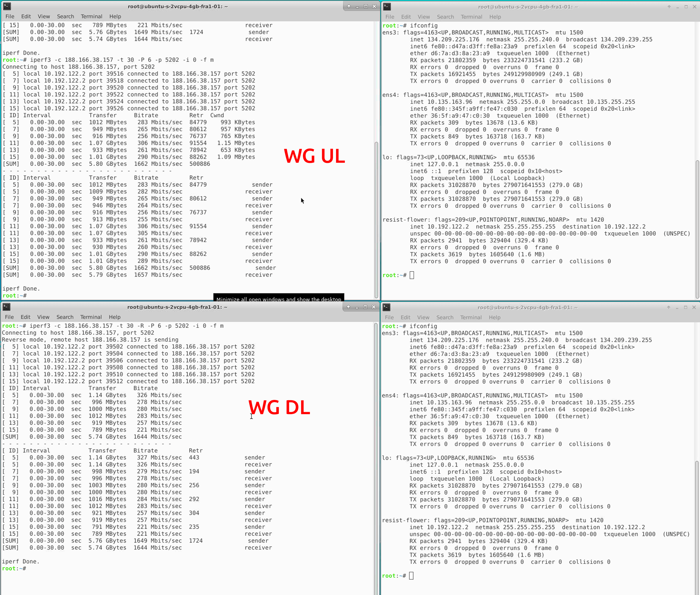Open File menu in upper ifconfig terminal
The height and width of the screenshot is (595, 700).
click(x=390, y=17)
